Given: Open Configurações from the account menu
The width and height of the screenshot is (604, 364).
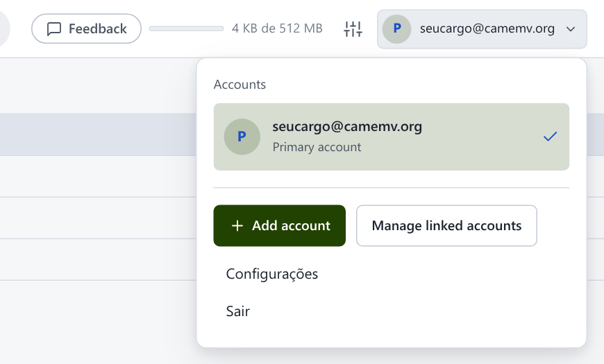Looking at the screenshot, I should tap(272, 274).
